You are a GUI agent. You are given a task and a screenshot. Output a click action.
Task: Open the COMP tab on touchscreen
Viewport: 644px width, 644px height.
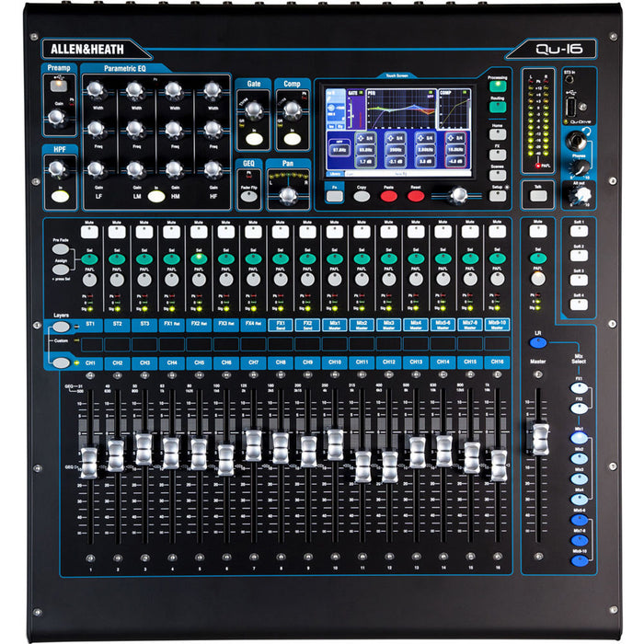coord(454,109)
